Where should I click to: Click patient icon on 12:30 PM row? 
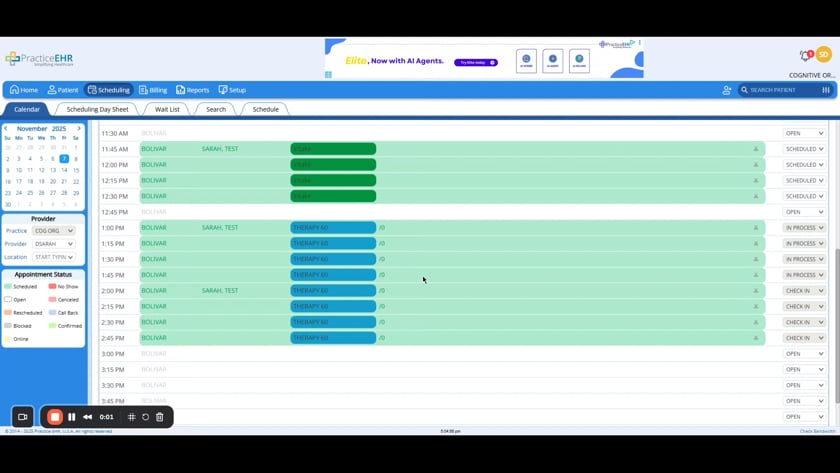point(756,196)
